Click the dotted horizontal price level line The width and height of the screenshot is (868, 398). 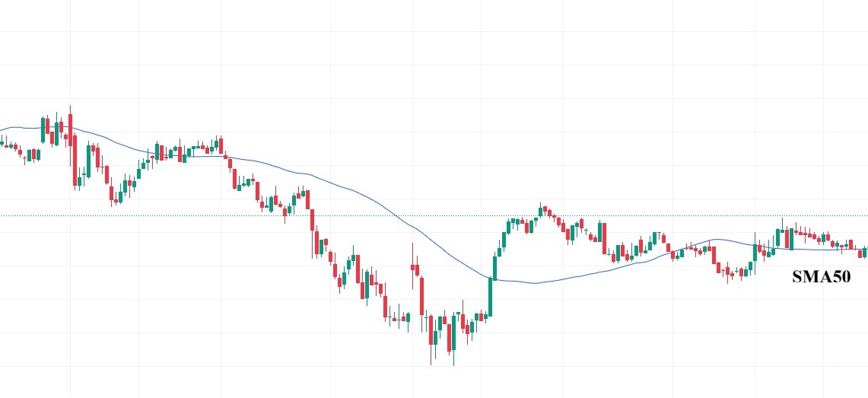click(x=228, y=215)
